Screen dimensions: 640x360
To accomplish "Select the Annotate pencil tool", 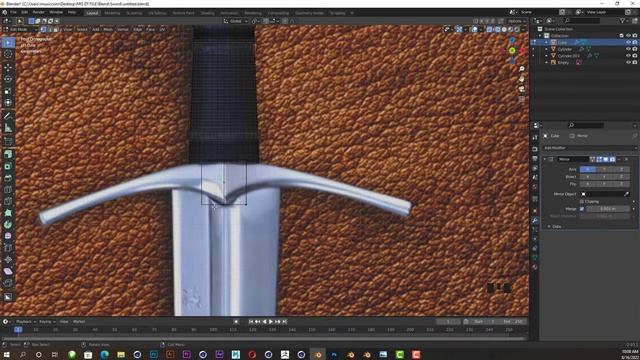I will coord(8,116).
